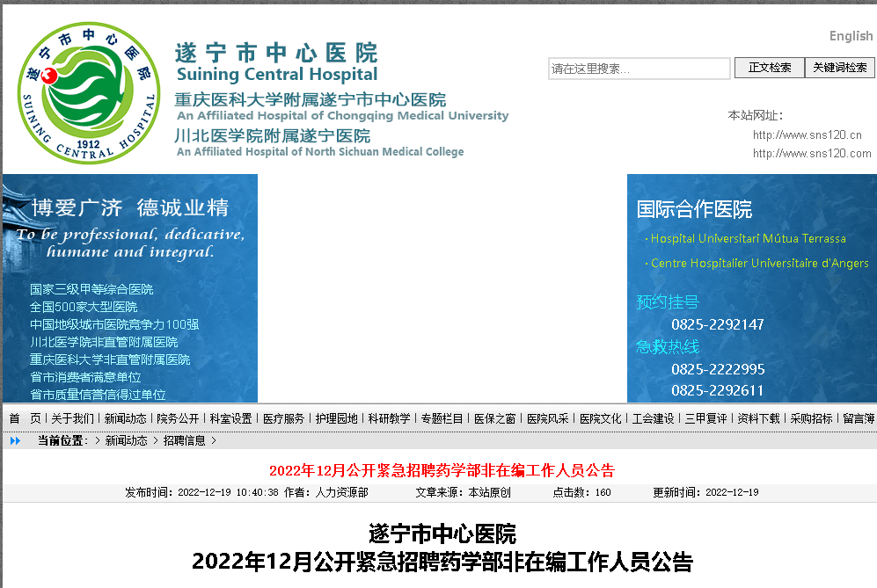Viewport: 877px width, 588px height.
Task: Select 医疗服务 in navigation bar
Action: 283,418
